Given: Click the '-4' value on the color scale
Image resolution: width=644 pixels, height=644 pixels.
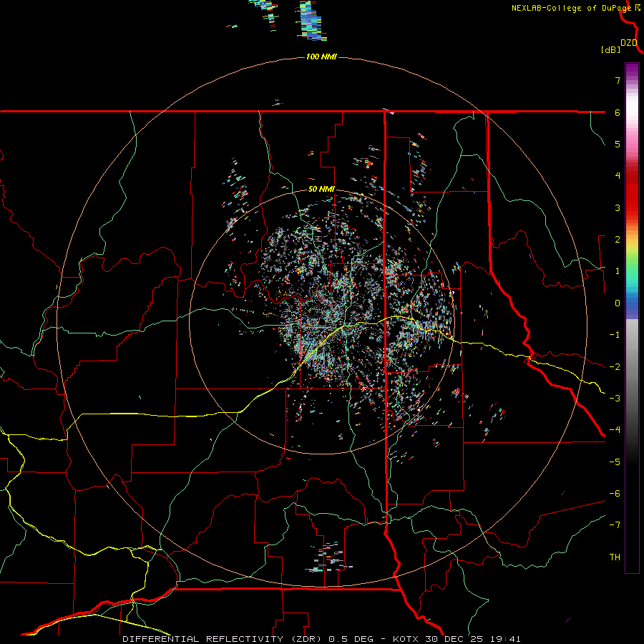Looking at the screenshot, I should pyautogui.click(x=615, y=429).
